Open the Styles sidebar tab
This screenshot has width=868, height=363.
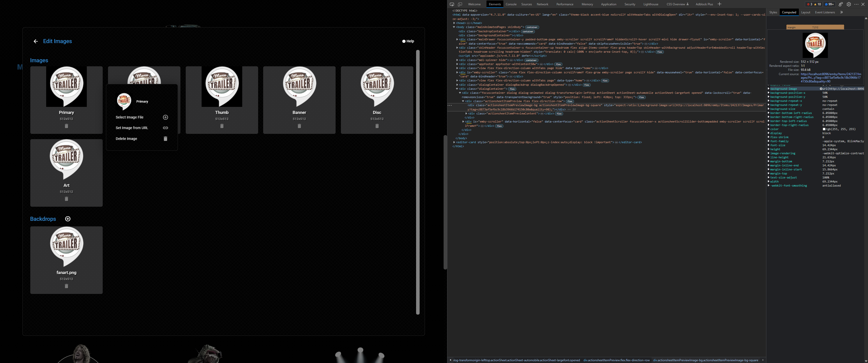click(773, 12)
